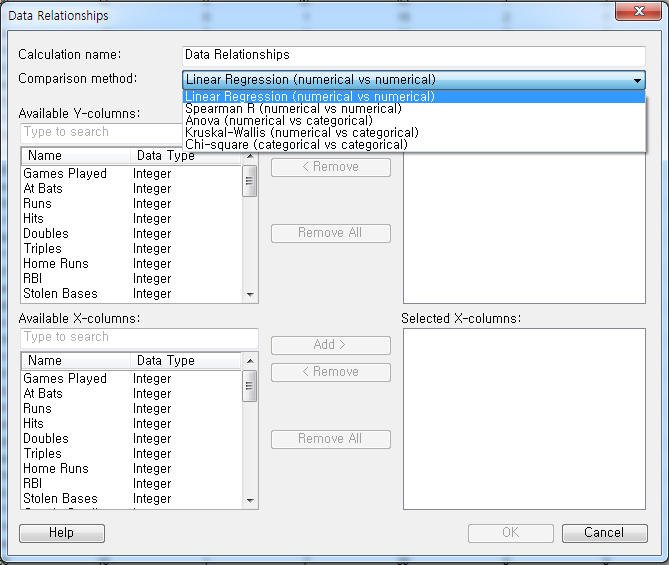Select Stolen Bases in X-columns list
This screenshot has height=565, width=669.
click(x=131, y=498)
